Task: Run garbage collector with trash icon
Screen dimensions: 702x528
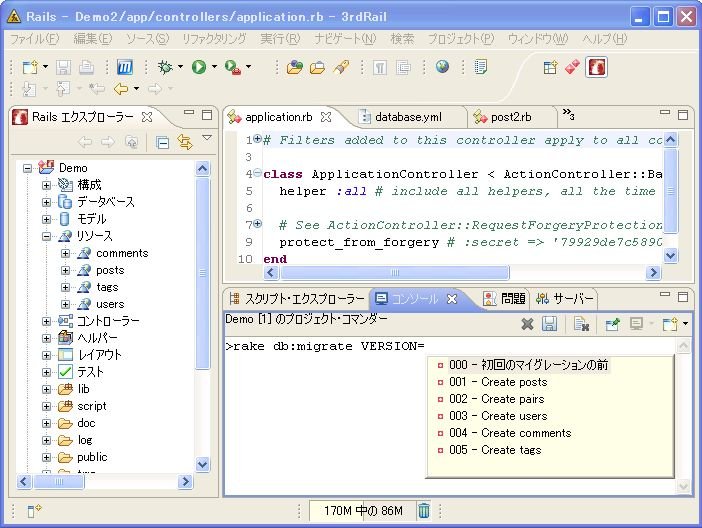Action: [424, 511]
